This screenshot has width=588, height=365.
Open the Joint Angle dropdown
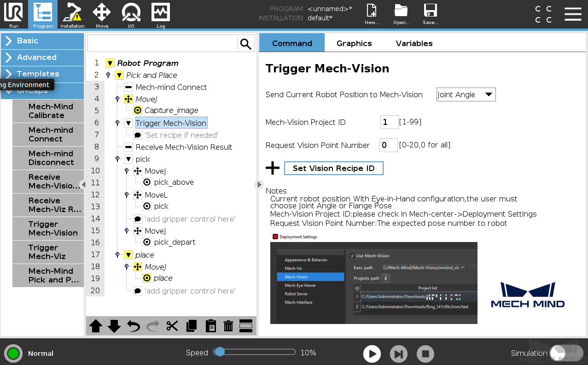tap(466, 94)
